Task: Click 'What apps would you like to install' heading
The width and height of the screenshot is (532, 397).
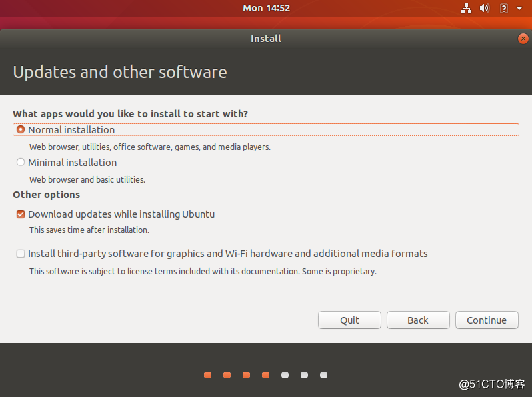Action: [130, 114]
